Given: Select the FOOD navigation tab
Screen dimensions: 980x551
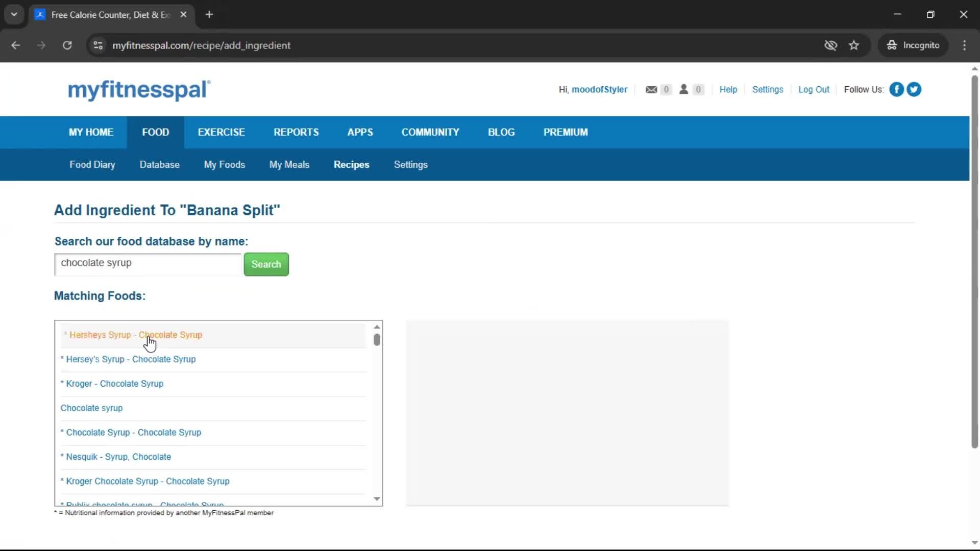Looking at the screenshot, I should [x=156, y=132].
